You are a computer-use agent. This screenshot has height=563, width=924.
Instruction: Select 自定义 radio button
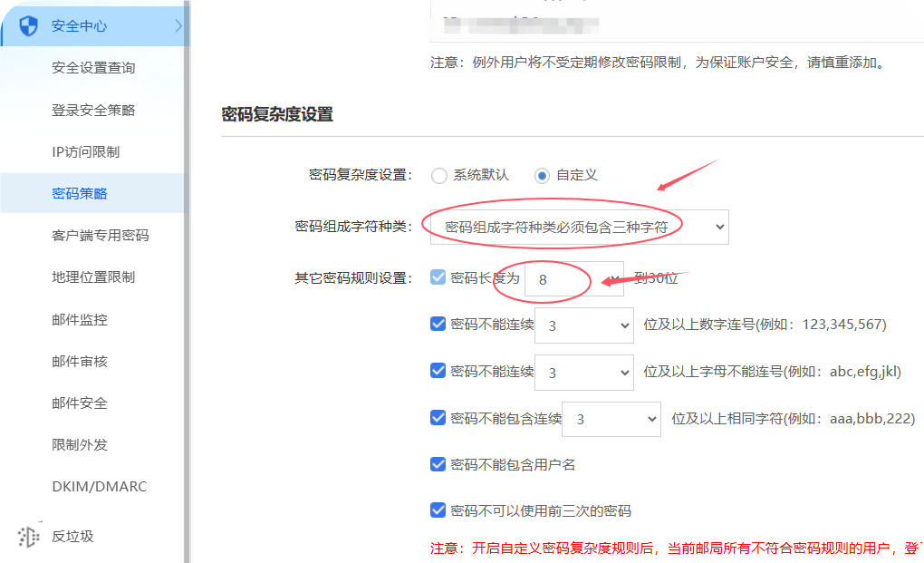point(540,175)
